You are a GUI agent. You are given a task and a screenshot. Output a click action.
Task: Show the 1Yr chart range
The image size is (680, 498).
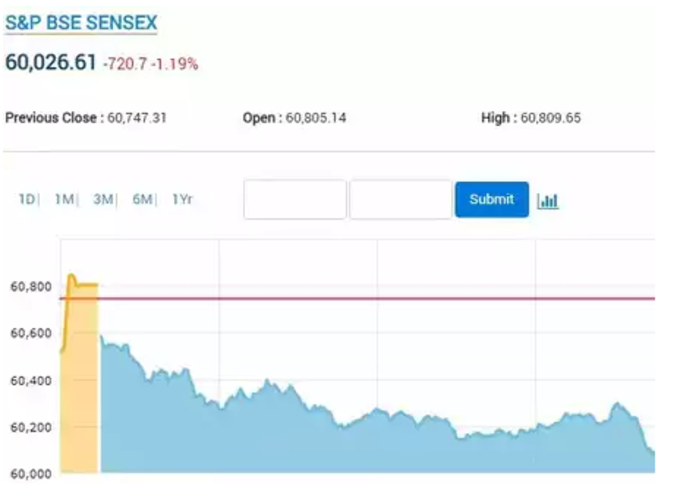(x=182, y=199)
